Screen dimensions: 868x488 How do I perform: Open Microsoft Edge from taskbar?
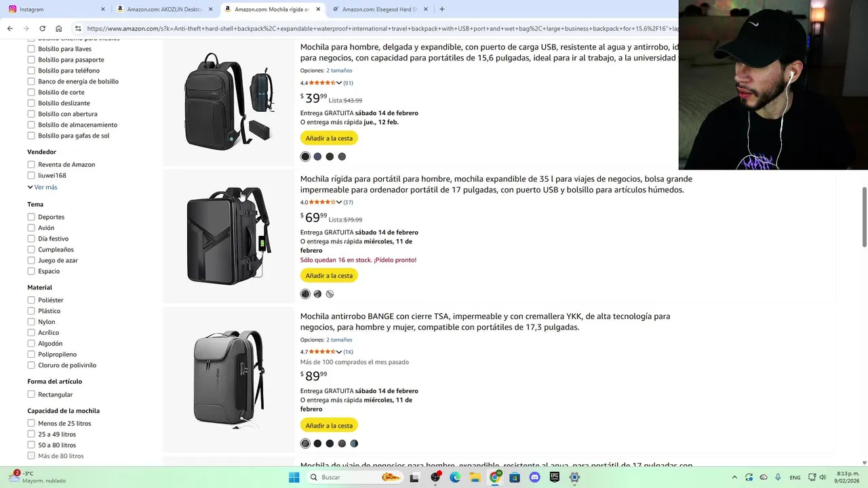[x=455, y=477]
